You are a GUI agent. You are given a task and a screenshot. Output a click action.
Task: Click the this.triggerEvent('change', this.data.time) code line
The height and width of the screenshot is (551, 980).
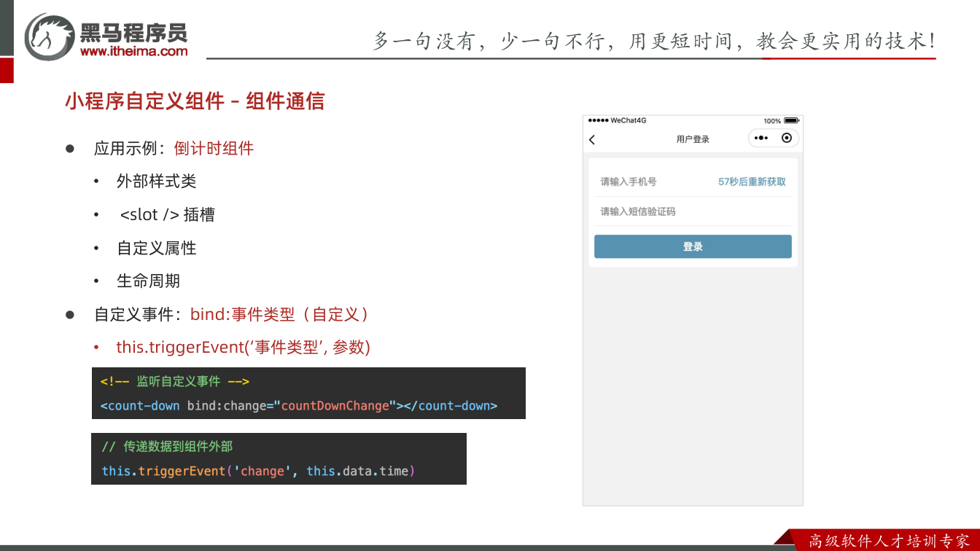258,471
